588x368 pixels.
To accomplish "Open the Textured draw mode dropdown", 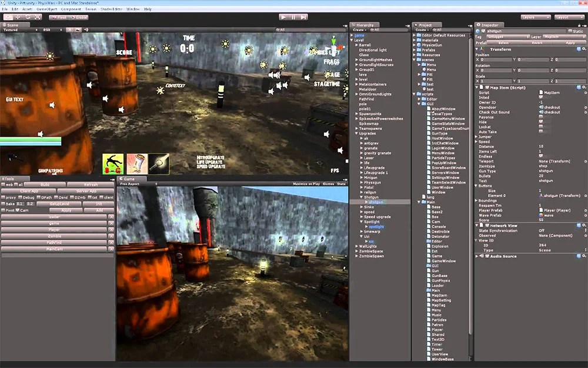I will [20, 29].
